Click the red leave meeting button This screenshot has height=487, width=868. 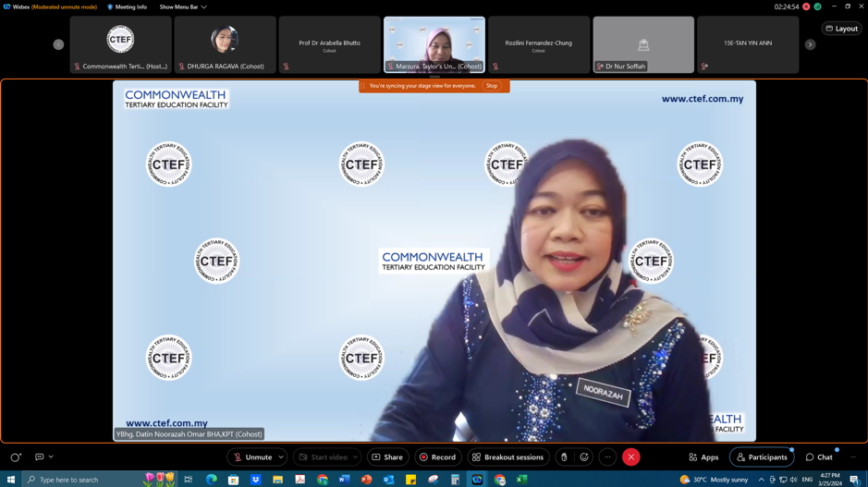coord(631,457)
